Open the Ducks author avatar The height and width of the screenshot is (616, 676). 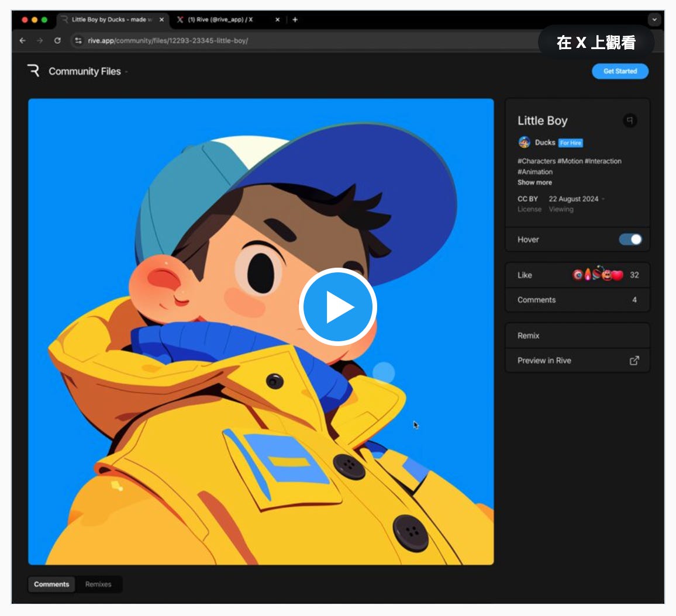point(524,142)
